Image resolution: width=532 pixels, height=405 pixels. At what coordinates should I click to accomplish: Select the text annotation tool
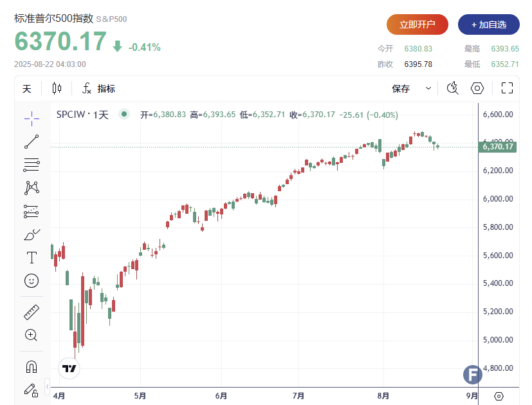32,258
